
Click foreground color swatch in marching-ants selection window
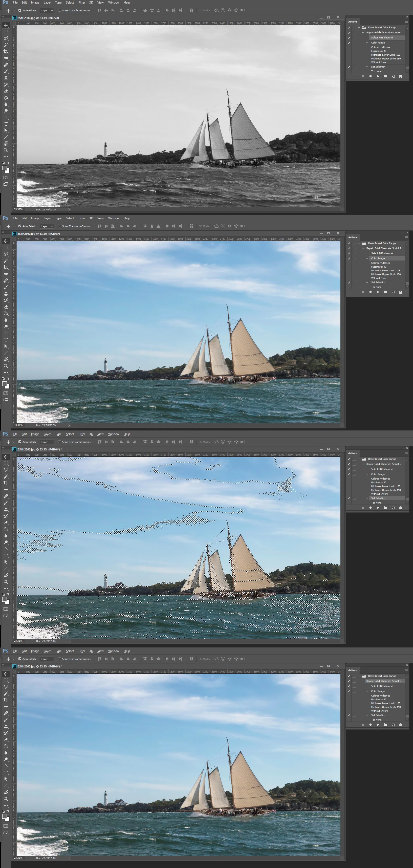tap(4, 599)
